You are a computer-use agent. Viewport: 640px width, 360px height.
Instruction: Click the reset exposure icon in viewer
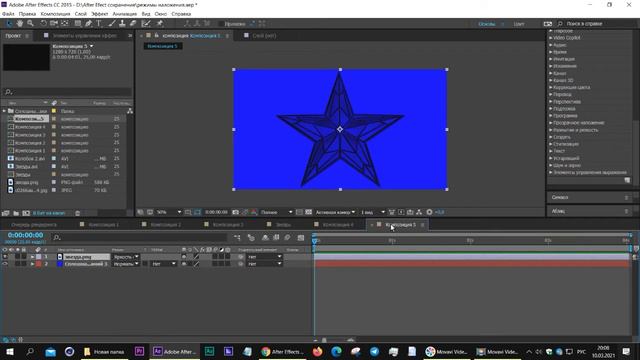(429, 212)
